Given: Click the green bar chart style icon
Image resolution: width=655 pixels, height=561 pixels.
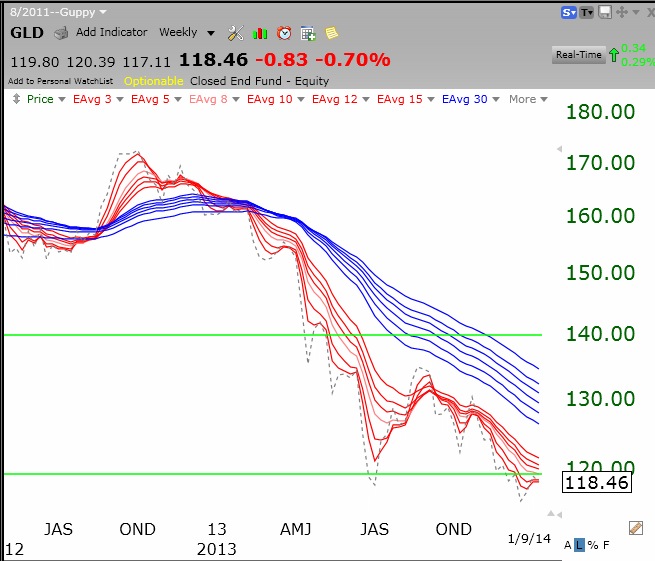Looking at the screenshot, I should [260, 33].
